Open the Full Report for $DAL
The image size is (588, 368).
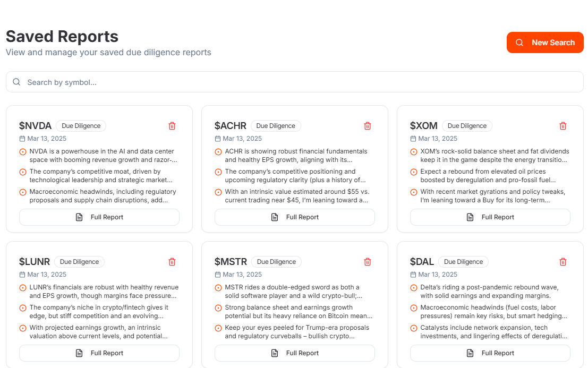[490, 353]
